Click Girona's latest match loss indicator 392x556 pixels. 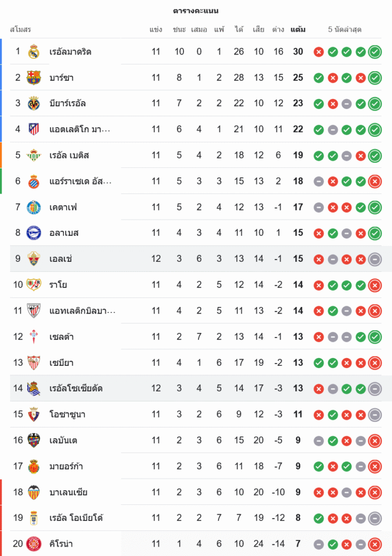coord(375,544)
